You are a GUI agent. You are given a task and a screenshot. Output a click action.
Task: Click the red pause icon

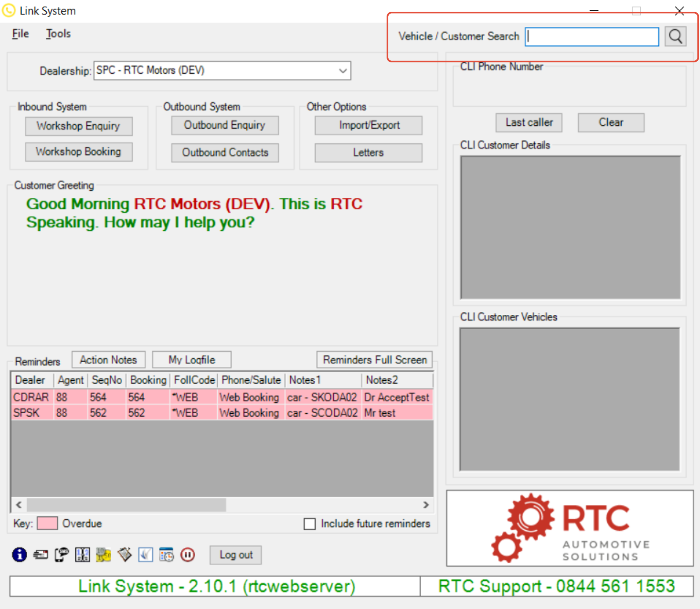pos(187,554)
